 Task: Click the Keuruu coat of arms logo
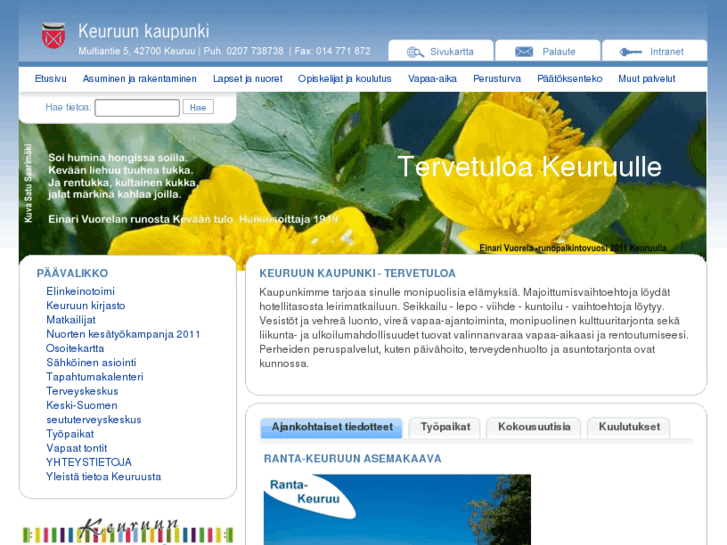click(x=53, y=36)
